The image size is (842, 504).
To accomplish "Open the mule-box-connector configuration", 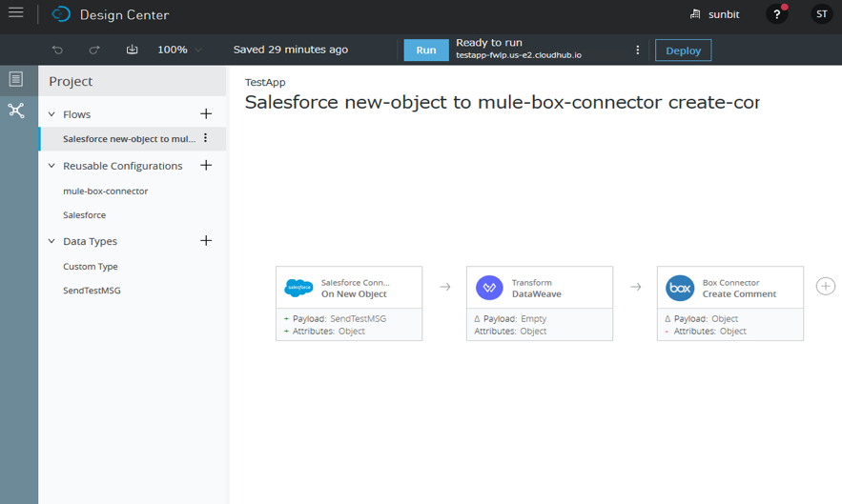I will point(105,192).
